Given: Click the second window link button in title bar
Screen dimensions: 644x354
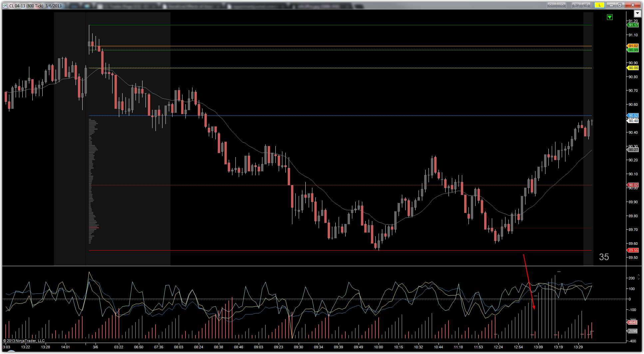Looking at the screenshot, I should (x=562, y=5).
